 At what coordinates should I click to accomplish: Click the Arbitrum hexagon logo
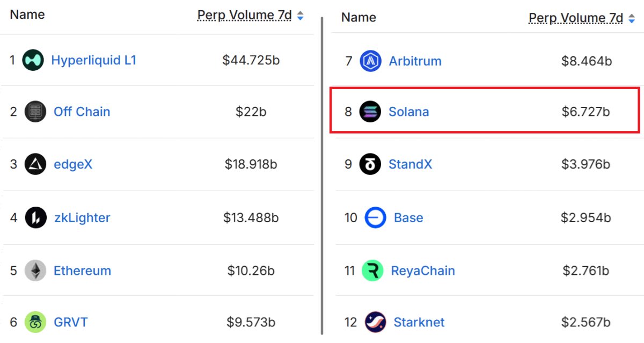click(x=370, y=61)
